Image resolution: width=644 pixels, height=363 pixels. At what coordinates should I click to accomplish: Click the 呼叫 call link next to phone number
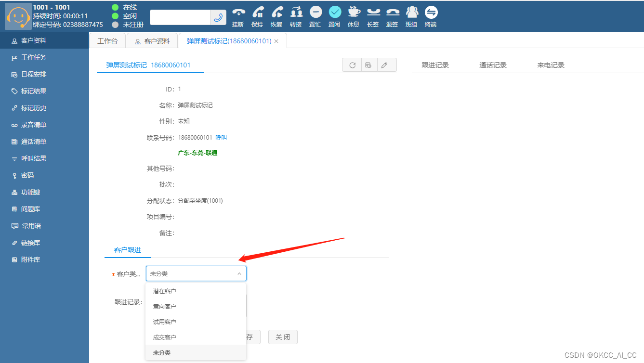[x=221, y=137]
